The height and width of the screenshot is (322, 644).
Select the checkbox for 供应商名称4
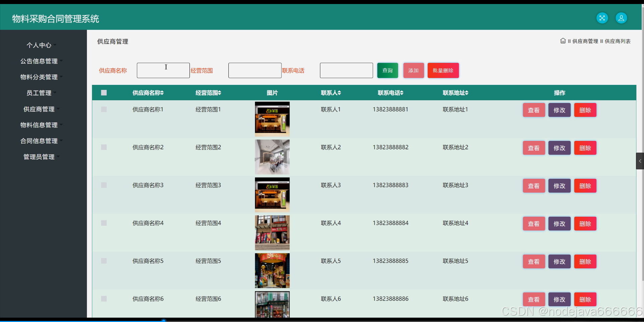tap(104, 223)
